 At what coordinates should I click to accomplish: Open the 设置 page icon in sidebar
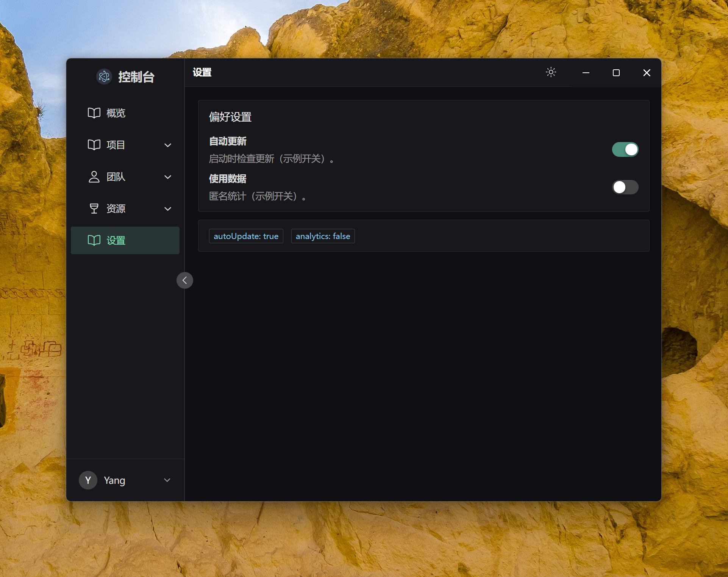coord(94,240)
